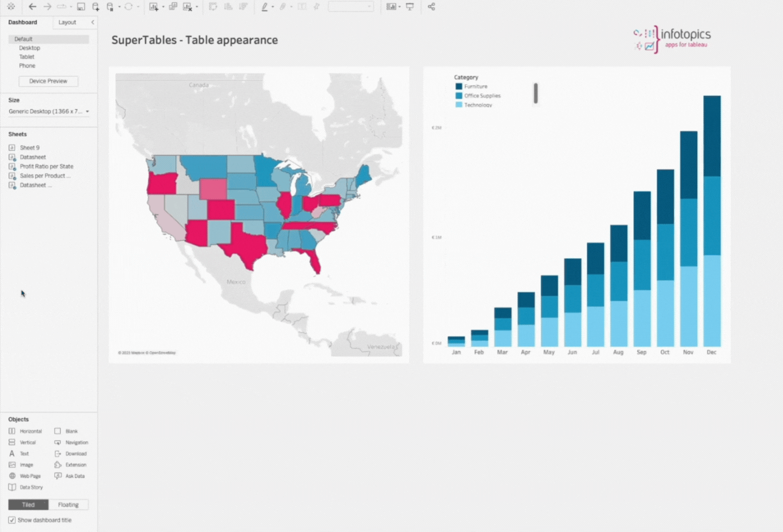Screen dimensions: 783x532
Task: Open Clear Sheet dropdown arrow
Action: click(196, 6)
